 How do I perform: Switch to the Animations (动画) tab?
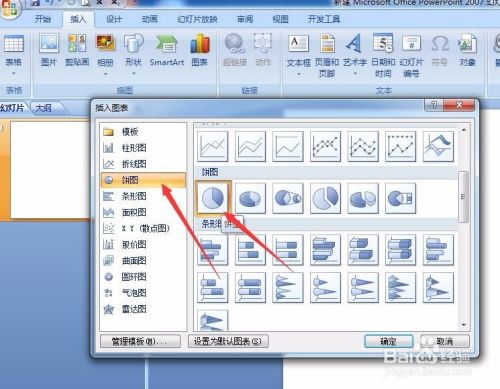pyautogui.click(x=149, y=19)
